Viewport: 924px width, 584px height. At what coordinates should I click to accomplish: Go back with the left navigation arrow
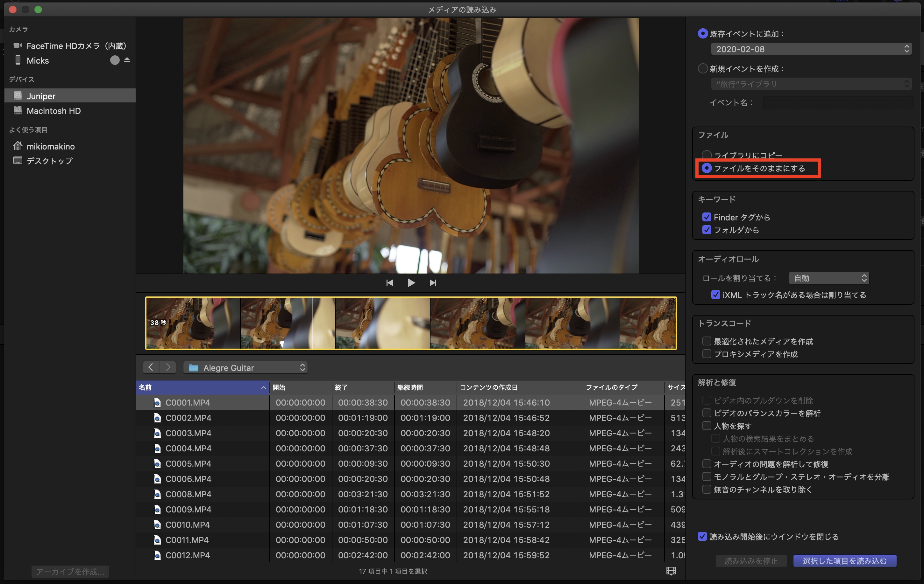click(x=151, y=367)
